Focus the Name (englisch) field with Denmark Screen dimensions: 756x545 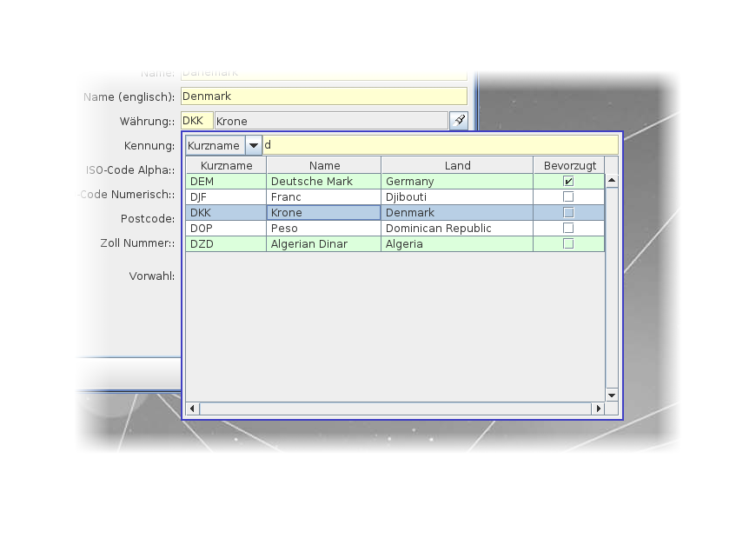(323, 96)
